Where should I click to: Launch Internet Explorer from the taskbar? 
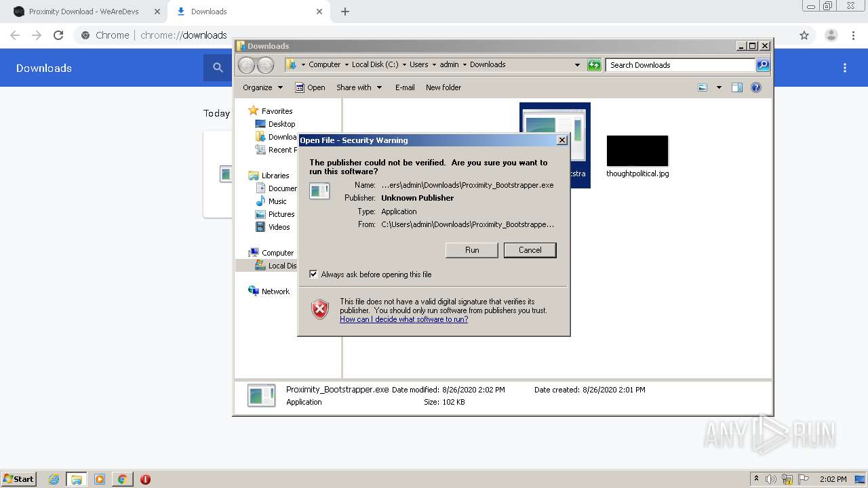tap(54, 479)
